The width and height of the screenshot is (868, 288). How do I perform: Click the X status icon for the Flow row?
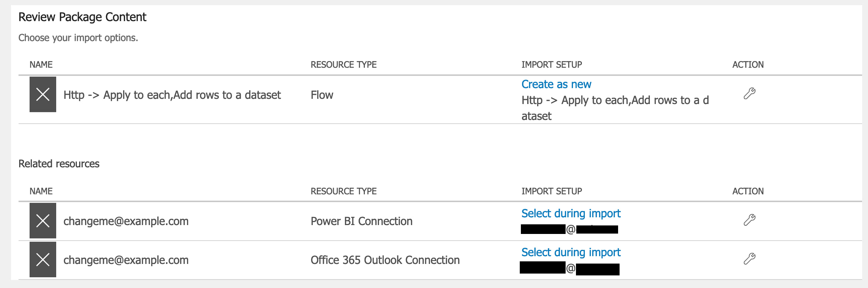tap(43, 94)
